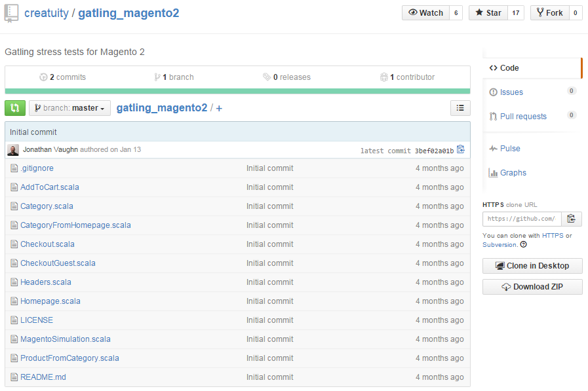Open the Code tab
The width and height of the screenshot is (588, 391).
pos(532,68)
